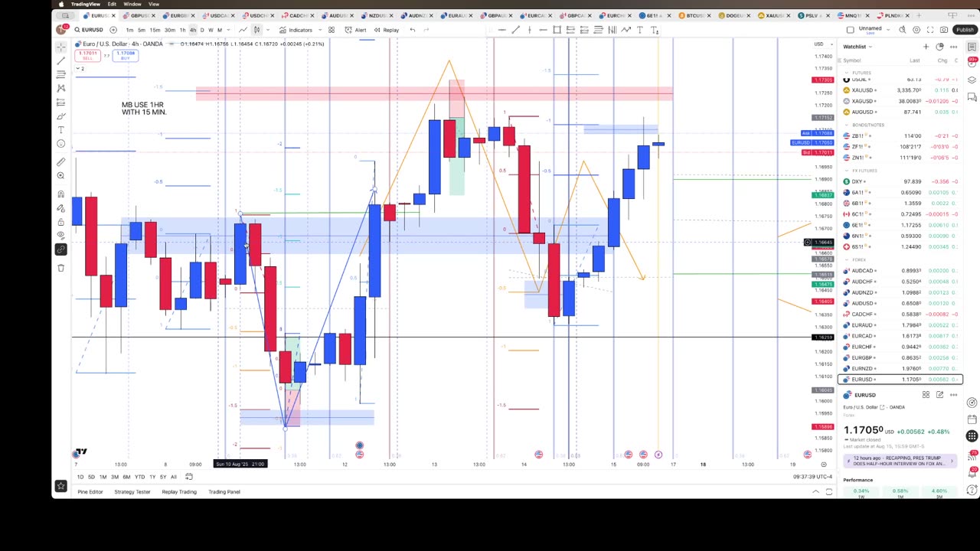Screen dimensions: 980x551
Task: Click the add symbol plus beside EURUSD
Action: [113, 30]
